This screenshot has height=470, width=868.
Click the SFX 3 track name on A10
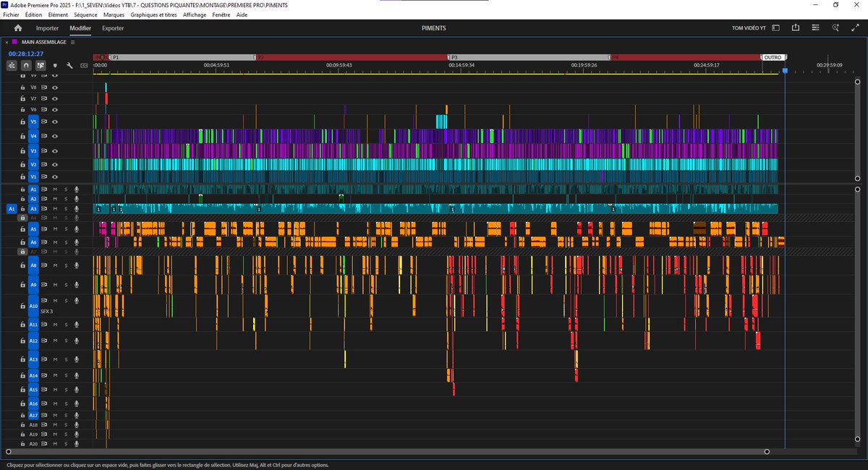click(47, 312)
